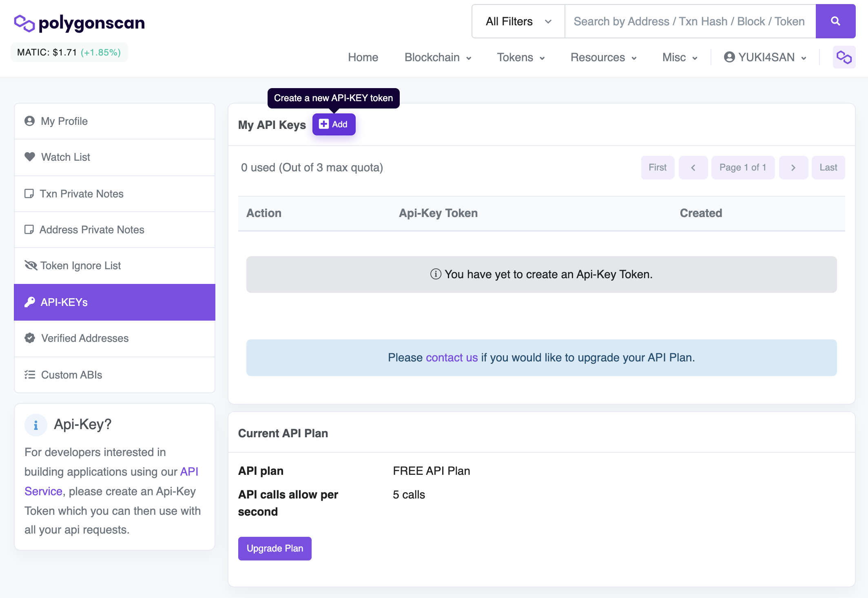Click the Address Private Notes note icon

29,229
